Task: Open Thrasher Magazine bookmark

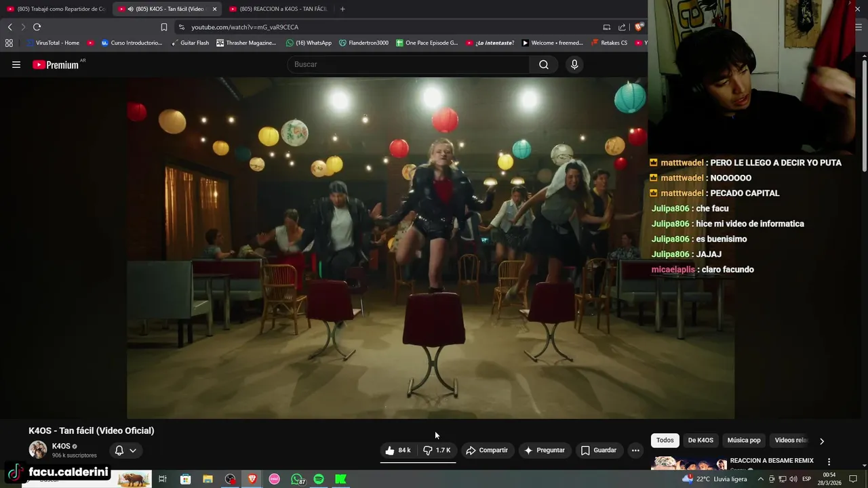Action: [246, 43]
